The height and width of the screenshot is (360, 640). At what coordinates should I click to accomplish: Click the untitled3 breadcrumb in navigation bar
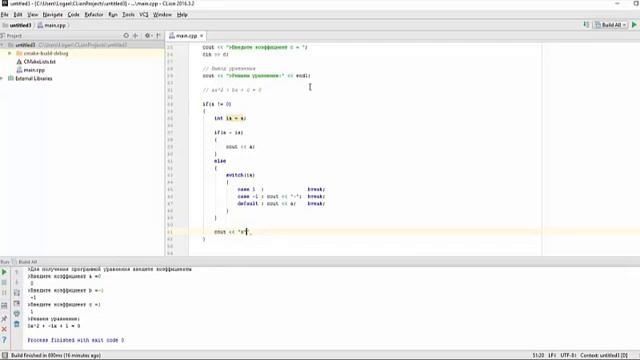17,25
